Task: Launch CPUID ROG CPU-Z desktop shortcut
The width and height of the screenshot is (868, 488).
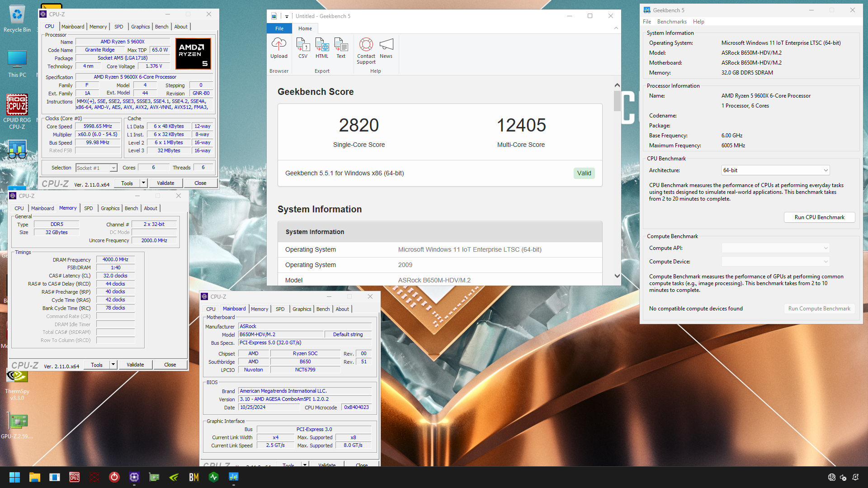Action: [17, 112]
